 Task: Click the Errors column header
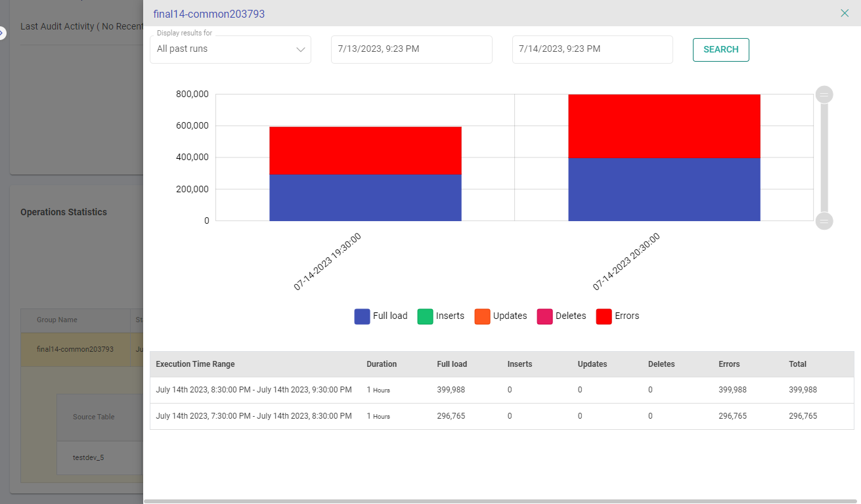point(729,364)
